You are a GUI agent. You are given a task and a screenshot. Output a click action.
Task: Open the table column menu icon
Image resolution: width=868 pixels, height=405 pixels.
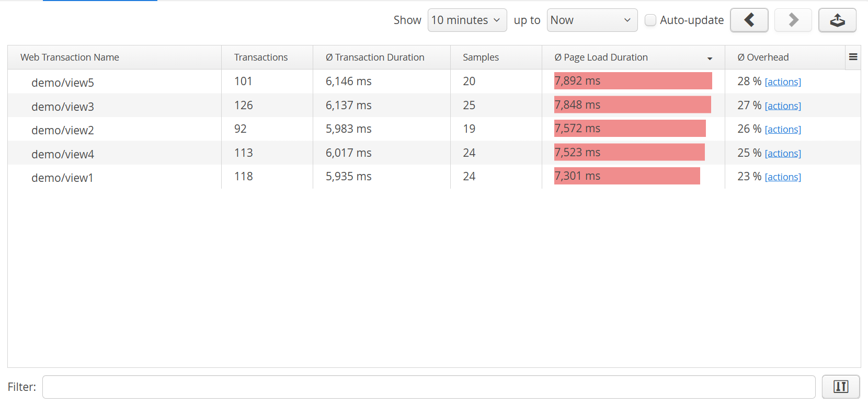tap(853, 57)
